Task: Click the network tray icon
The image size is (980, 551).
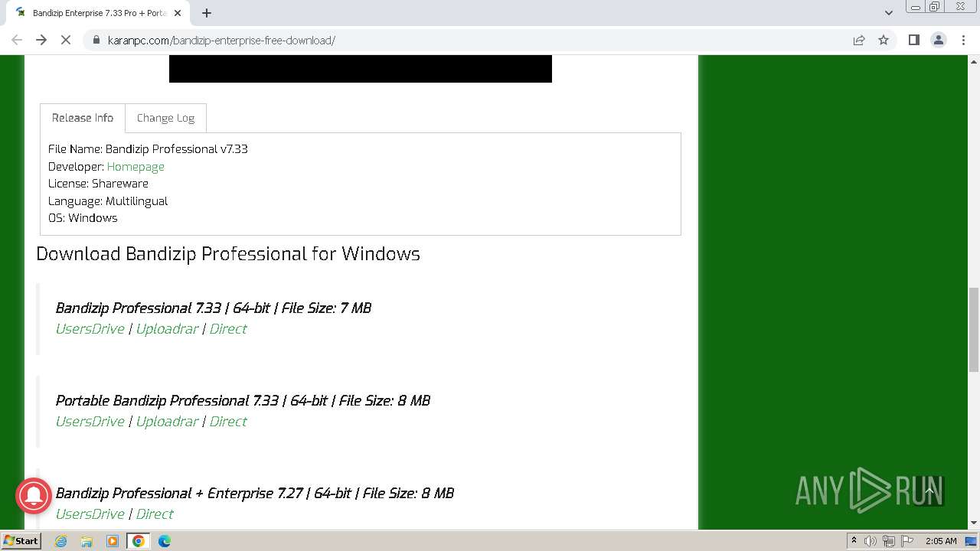Action: pyautogui.click(x=888, y=541)
